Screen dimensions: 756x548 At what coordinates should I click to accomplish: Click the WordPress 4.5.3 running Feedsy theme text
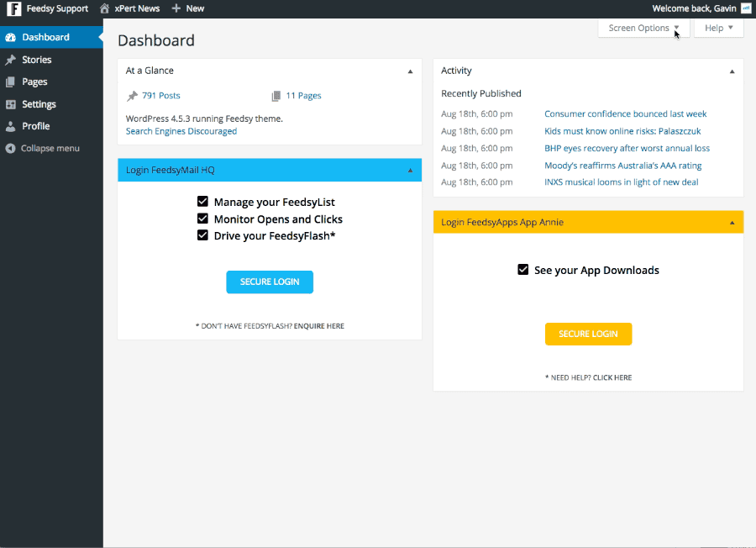tap(204, 119)
